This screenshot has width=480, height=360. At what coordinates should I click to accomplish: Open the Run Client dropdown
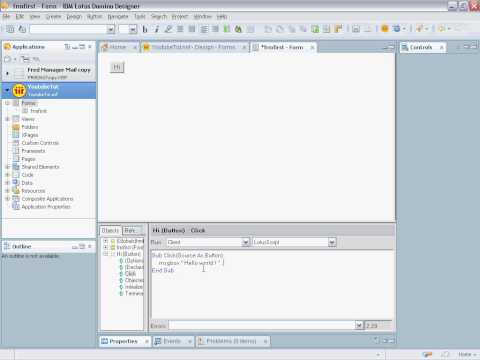(x=246, y=242)
